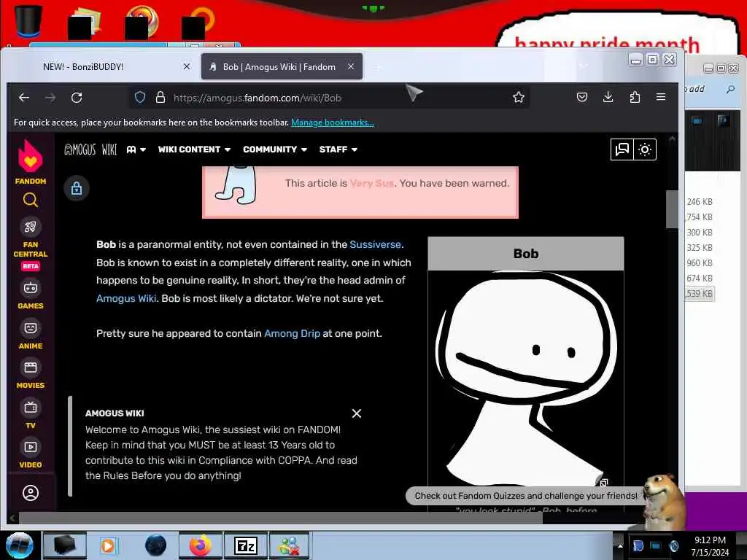Open the Firefox downloads icon

tap(608, 97)
